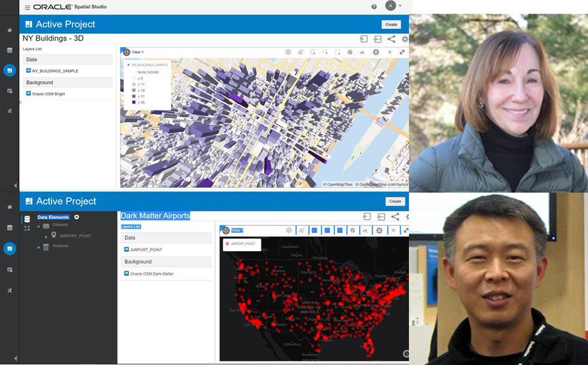Select Active Project icon in NY Buildings sidebar
Image resolution: width=588 pixels, height=365 pixels.
10,70
